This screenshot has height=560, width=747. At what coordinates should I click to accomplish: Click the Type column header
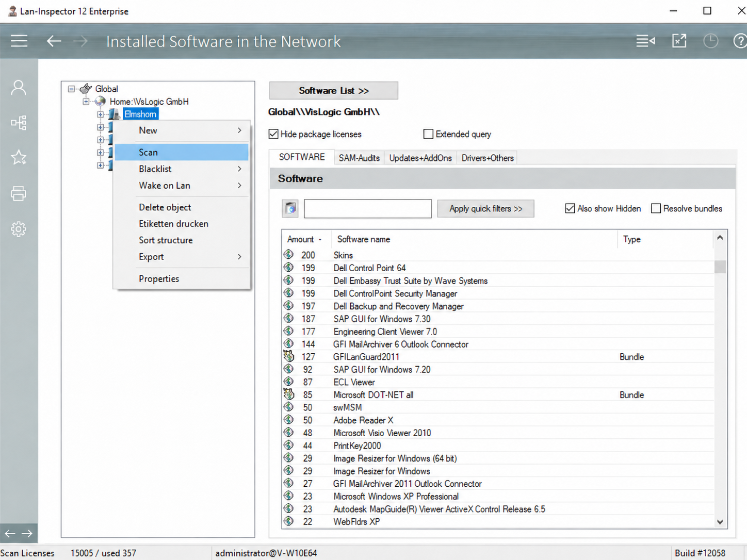pos(665,239)
